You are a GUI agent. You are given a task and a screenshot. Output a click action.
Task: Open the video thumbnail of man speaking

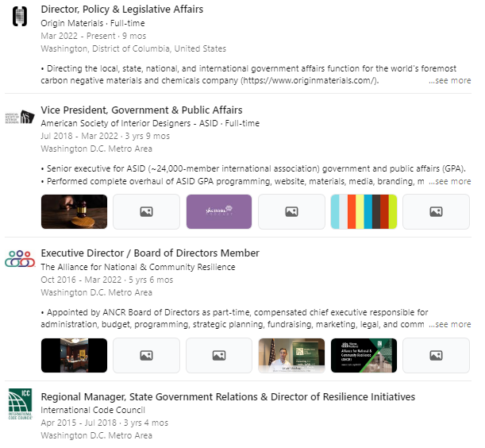point(291,355)
